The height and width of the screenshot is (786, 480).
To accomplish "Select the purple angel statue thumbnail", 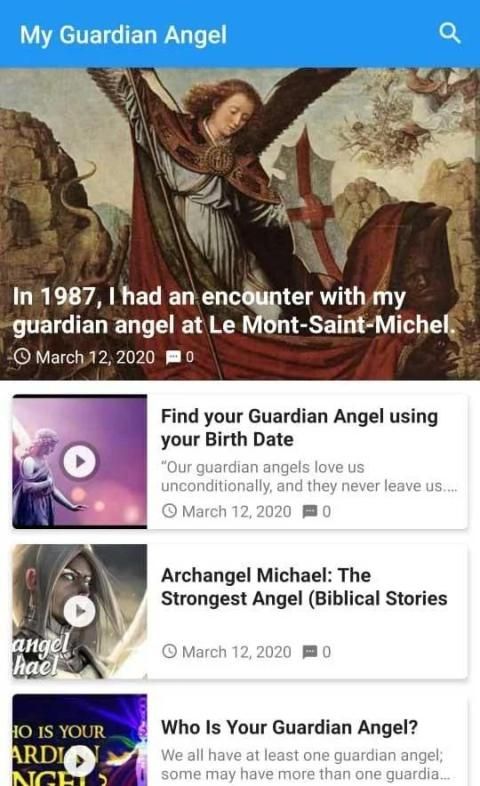I will click(80, 462).
